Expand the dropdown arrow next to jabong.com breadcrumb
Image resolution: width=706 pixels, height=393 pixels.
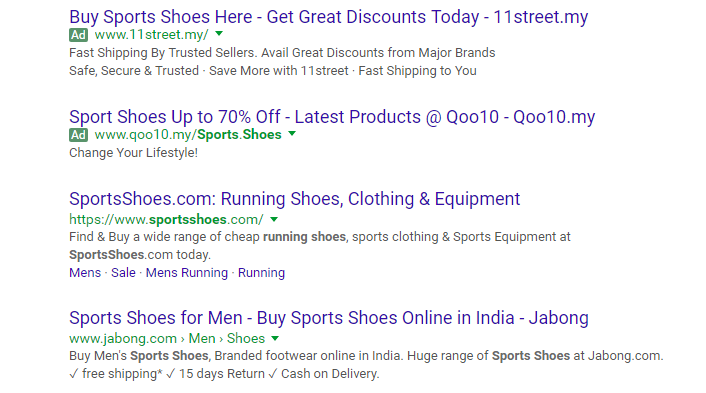coord(275,338)
